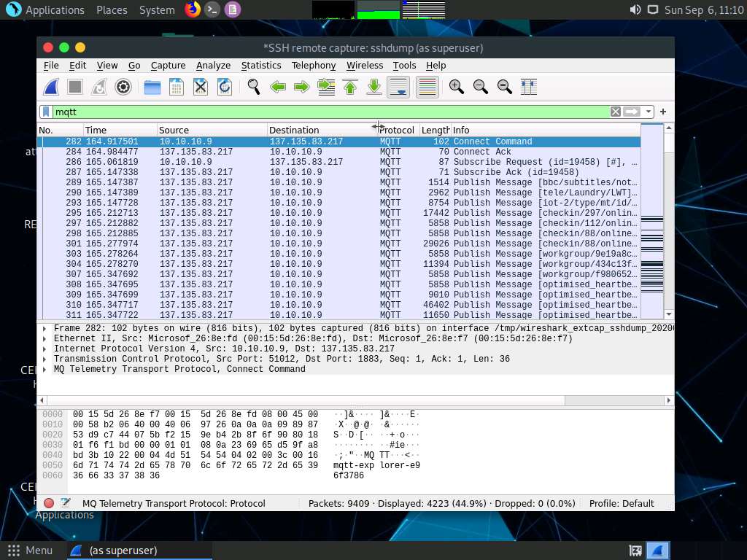Image resolution: width=747 pixels, height=560 pixels.
Task: Start a new live capture
Action: click(50, 87)
